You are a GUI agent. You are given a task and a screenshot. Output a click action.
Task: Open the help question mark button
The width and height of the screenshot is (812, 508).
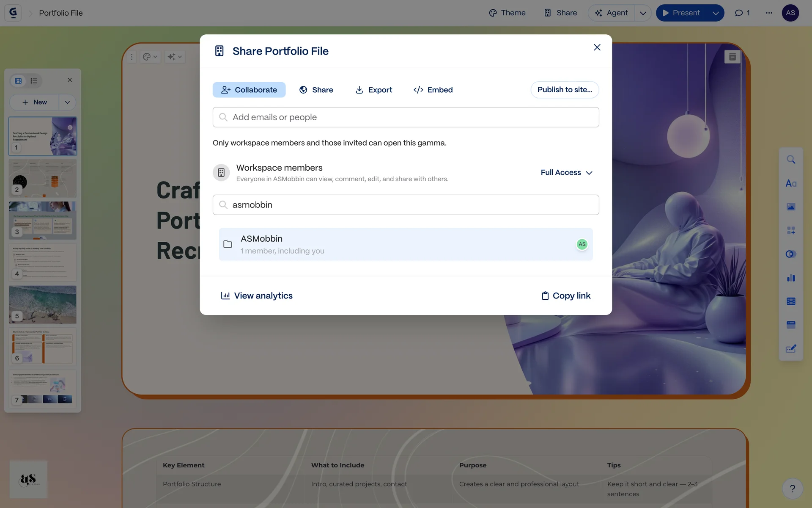pos(792,489)
